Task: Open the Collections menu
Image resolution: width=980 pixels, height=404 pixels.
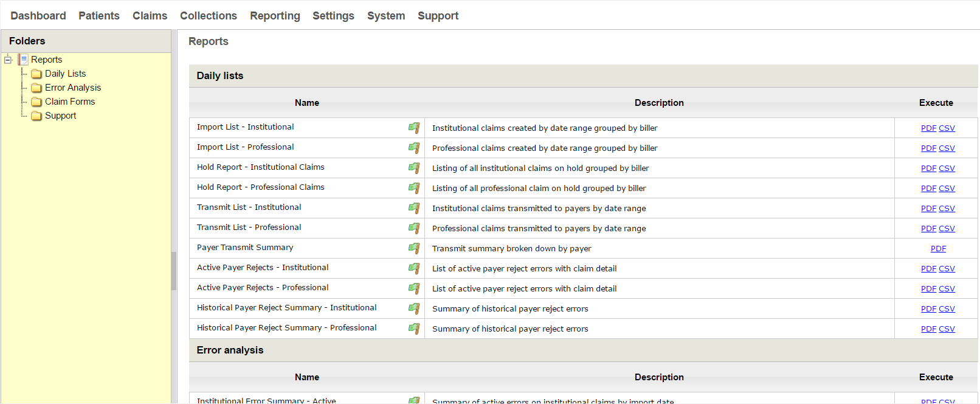Action: coord(209,16)
